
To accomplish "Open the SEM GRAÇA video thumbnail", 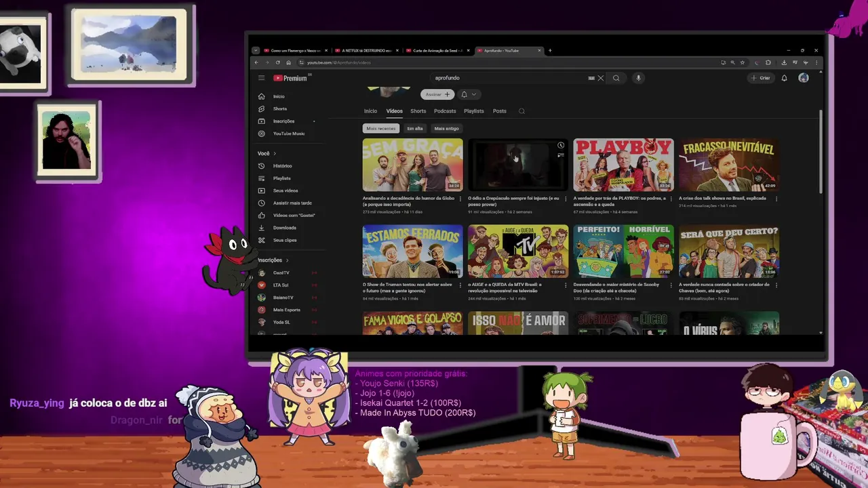I will (x=413, y=165).
